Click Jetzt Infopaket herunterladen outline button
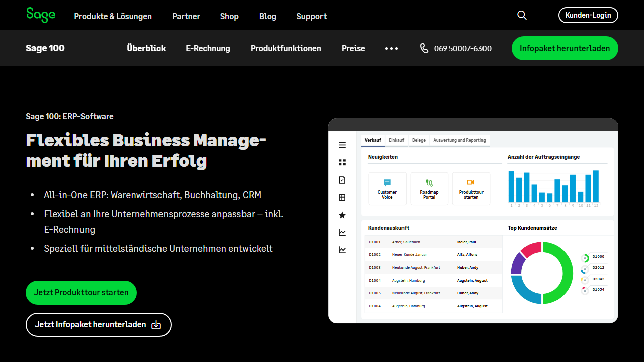This screenshot has width=644, height=362. click(99, 325)
